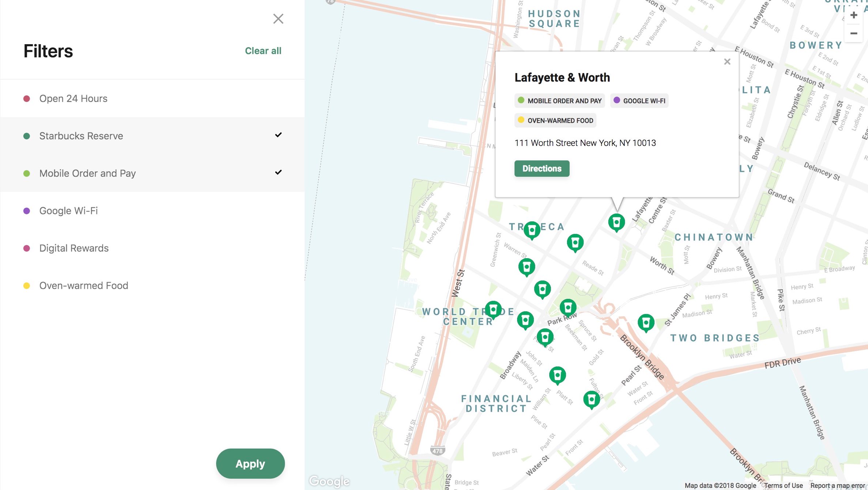Click the store pin in Two Bridges
Viewport: 868px width, 490px height.
(x=646, y=323)
